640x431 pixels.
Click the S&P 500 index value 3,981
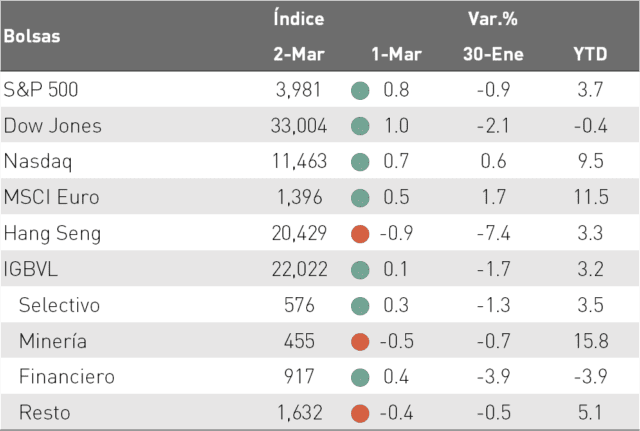coord(298,90)
